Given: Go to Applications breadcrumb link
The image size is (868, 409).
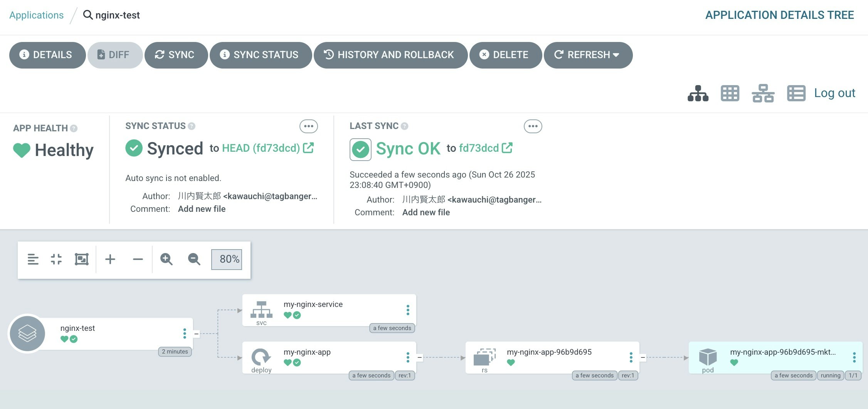Looking at the screenshot, I should pyautogui.click(x=36, y=15).
